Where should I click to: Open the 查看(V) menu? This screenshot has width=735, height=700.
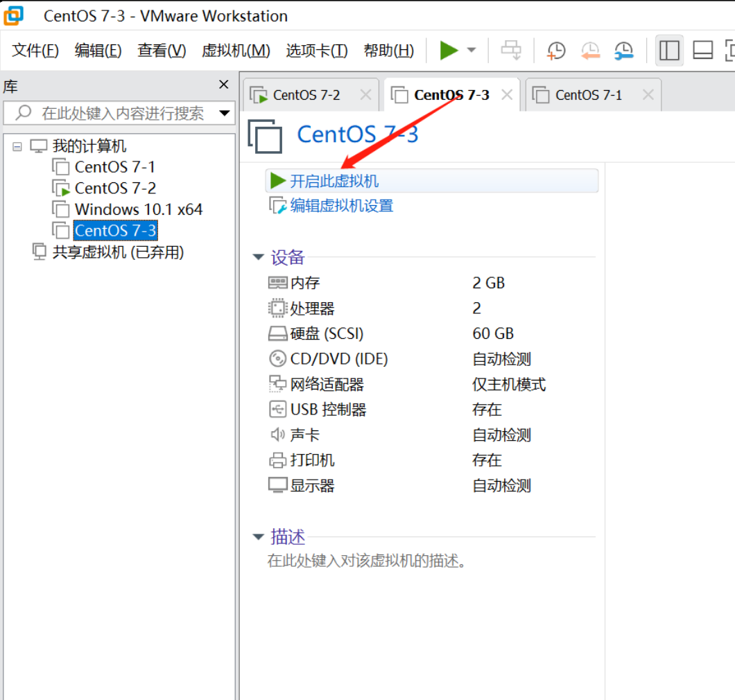click(162, 50)
